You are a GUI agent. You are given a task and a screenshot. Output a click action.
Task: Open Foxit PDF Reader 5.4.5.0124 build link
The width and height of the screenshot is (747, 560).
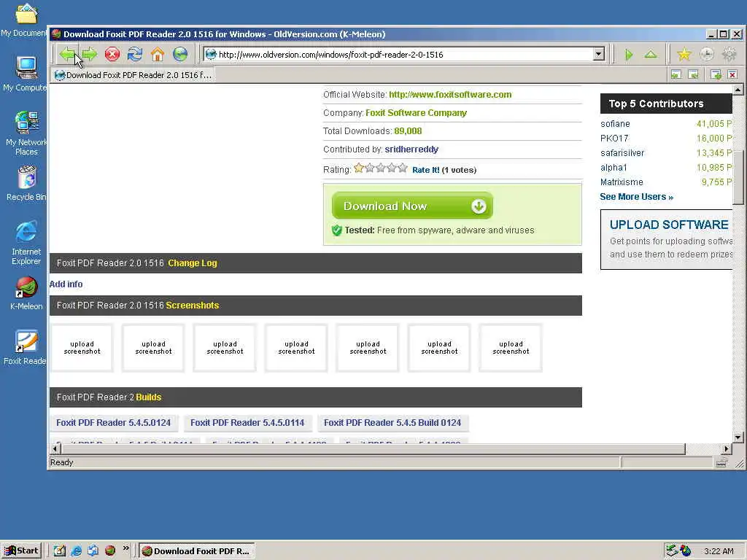[113, 422]
